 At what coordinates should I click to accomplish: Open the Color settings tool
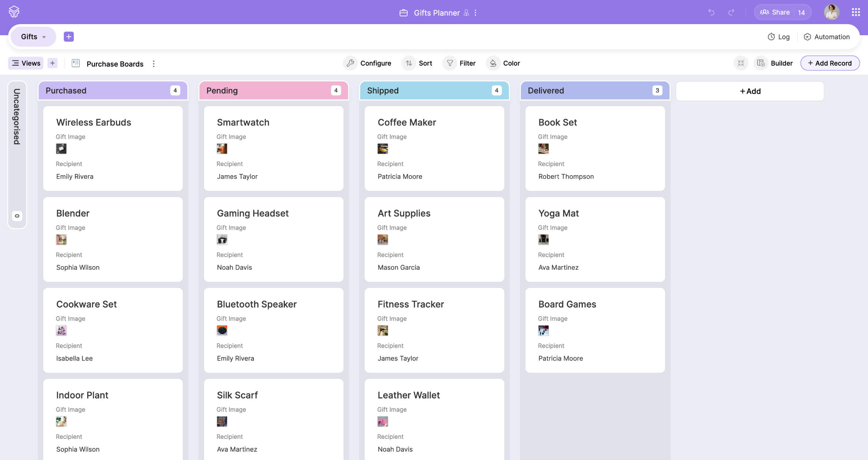(x=504, y=63)
